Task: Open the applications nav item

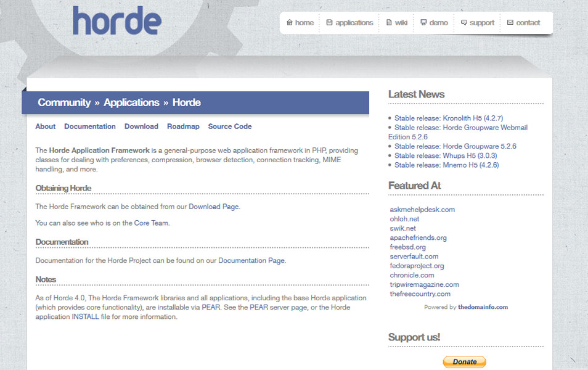Action: tap(349, 23)
